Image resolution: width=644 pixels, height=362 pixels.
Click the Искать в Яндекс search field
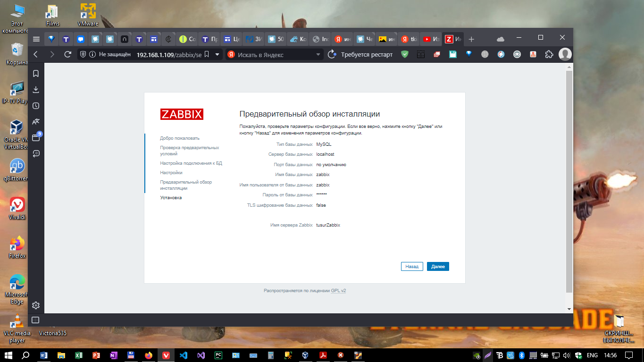(274, 54)
